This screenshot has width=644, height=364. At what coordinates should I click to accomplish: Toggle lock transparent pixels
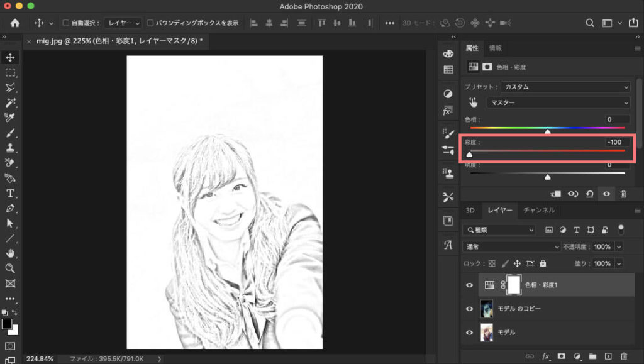tap(492, 263)
